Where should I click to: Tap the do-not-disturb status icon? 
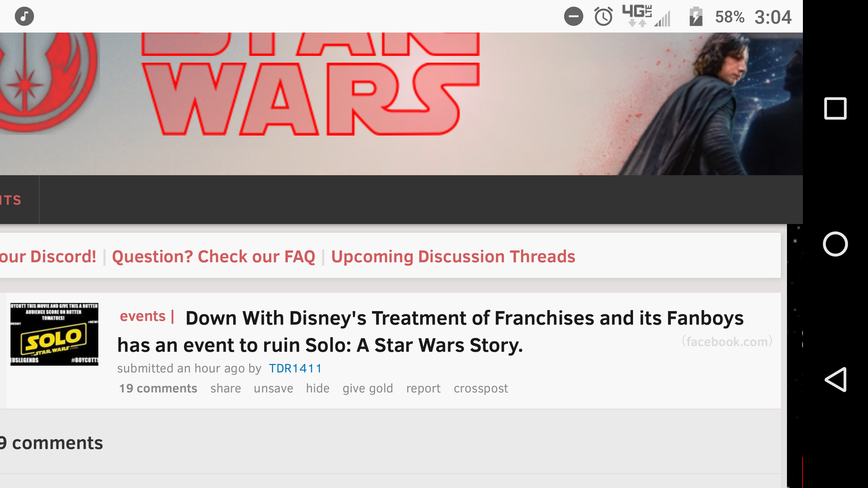pyautogui.click(x=573, y=16)
